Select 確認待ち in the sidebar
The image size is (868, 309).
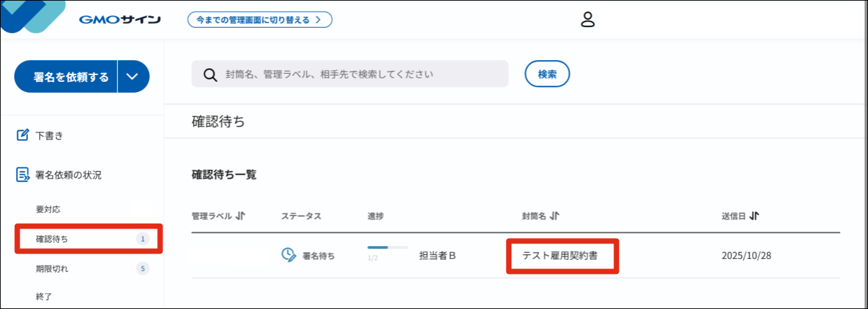click(52, 239)
